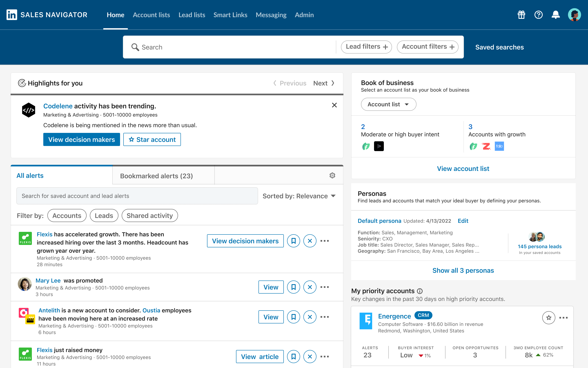This screenshot has width=588, height=368.
Task: Expand Lead filters
Action: (366, 47)
